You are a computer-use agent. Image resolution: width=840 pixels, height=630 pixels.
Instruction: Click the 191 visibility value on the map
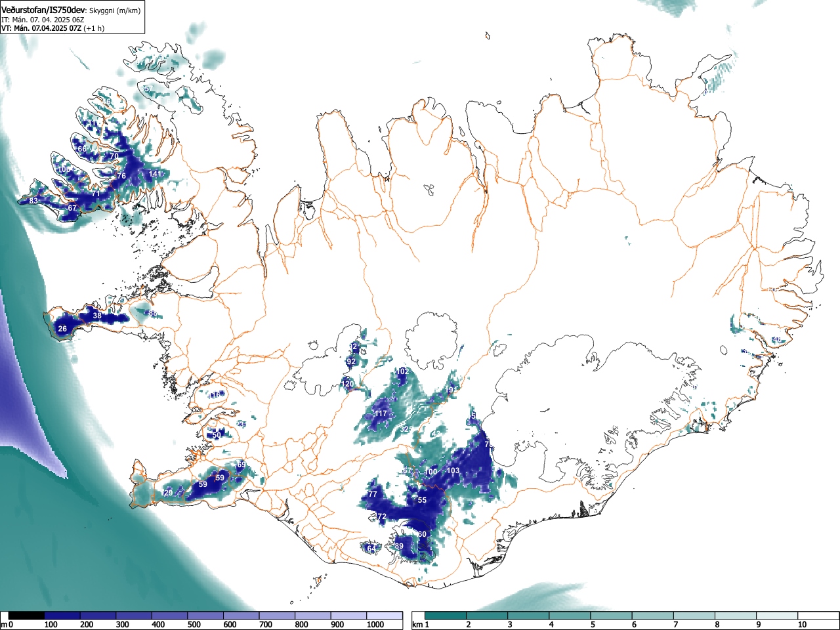(x=451, y=390)
